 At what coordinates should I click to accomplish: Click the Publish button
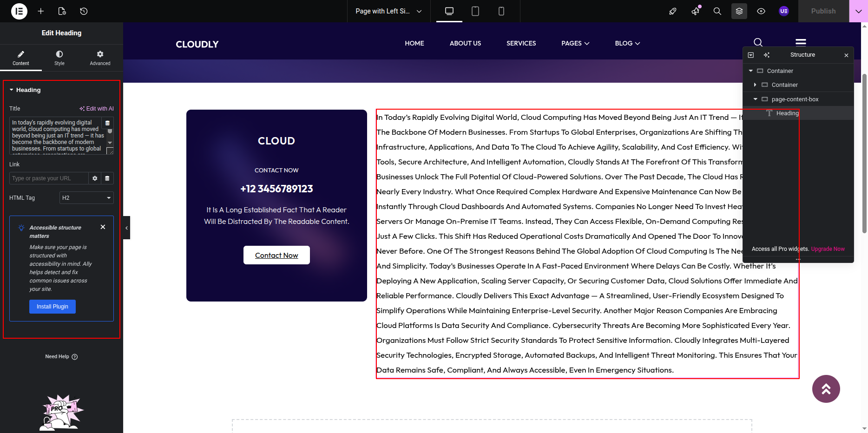coord(823,11)
